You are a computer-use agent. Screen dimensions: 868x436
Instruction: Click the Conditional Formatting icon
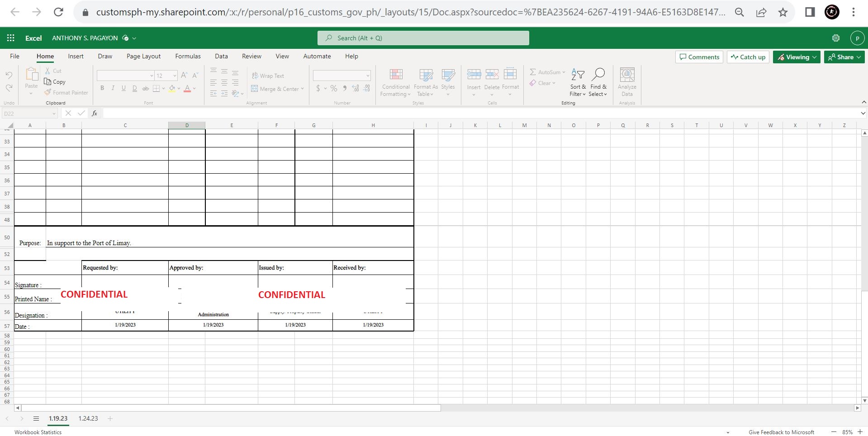point(396,75)
